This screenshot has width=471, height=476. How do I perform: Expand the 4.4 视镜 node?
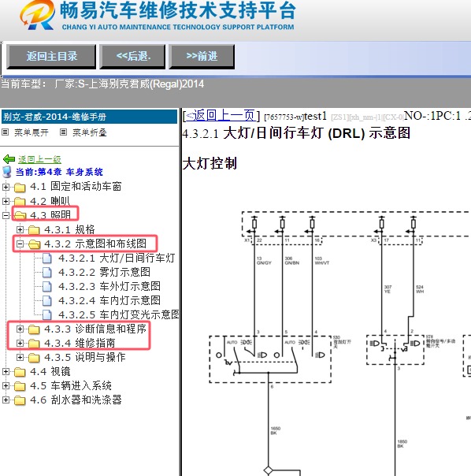click(6, 371)
